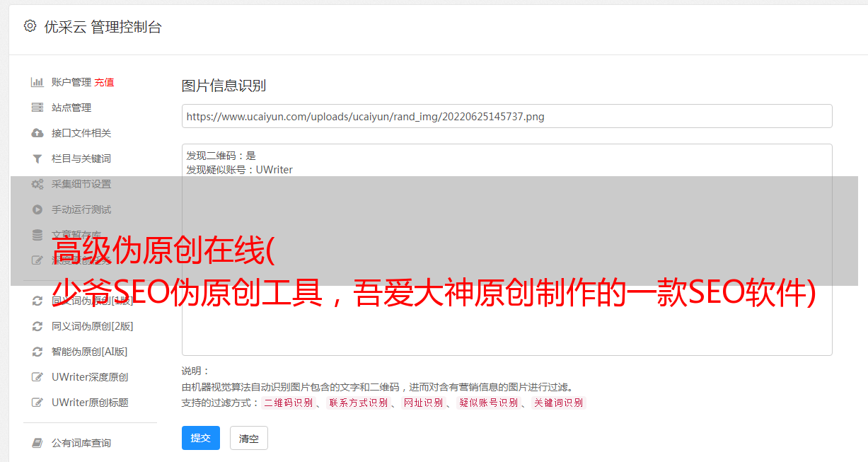Open 智能伪原创[AI版] menu entry
The width and height of the screenshot is (868, 462).
point(90,352)
